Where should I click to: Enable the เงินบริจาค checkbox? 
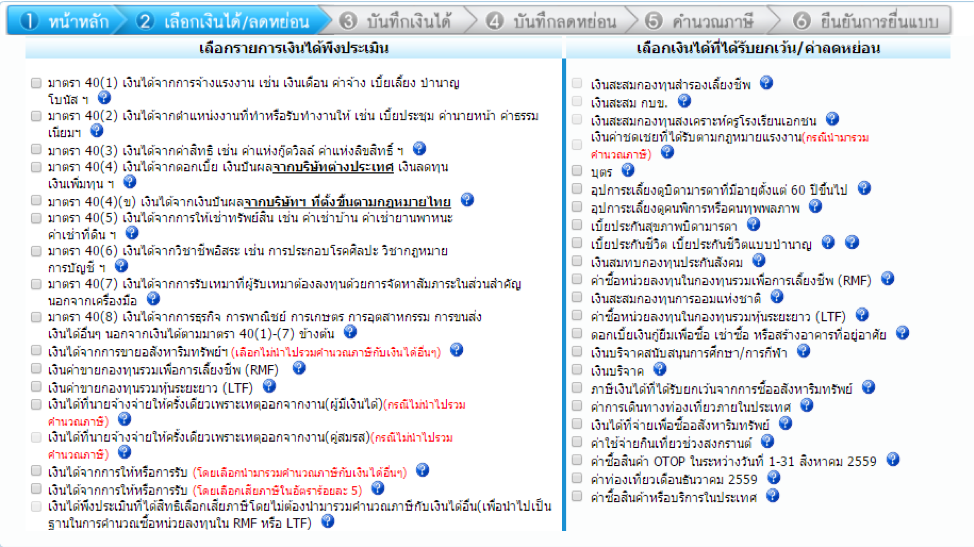pos(577,371)
